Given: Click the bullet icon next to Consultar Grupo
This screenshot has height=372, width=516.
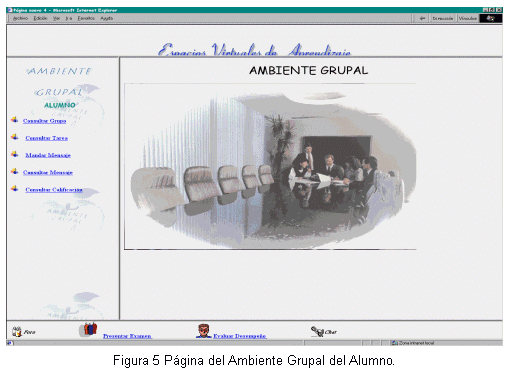Looking at the screenshot, I should (x=14, y=119).
